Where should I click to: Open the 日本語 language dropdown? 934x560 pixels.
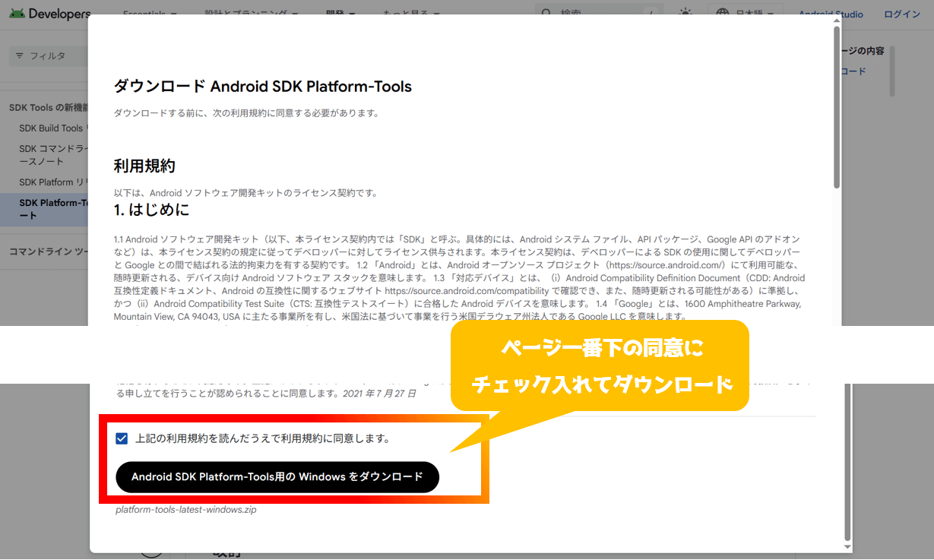745,14
